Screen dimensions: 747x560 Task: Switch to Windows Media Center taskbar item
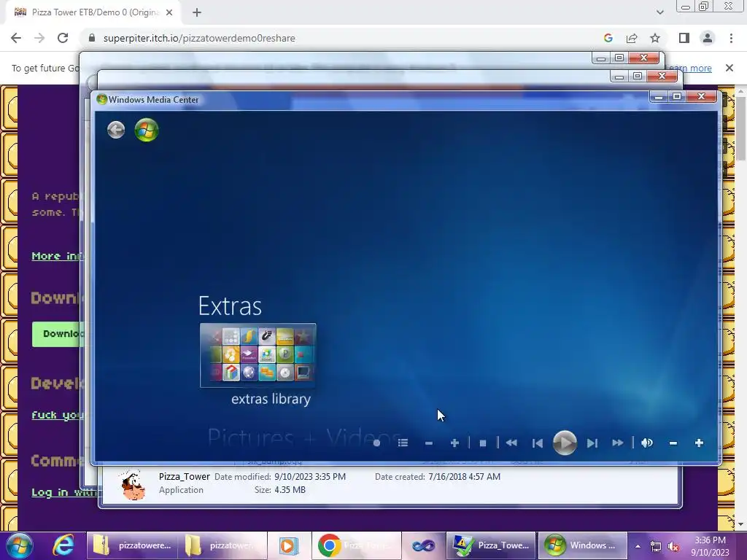pyautogui.click(x=582, y=545)
